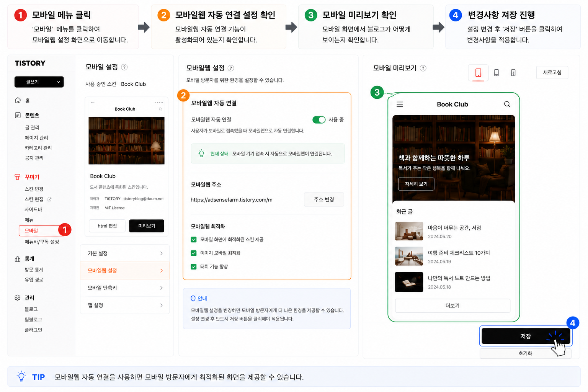Click the help icon next to 모바일웹 설정
Viewport: 588px width, 392px height.
231,68
